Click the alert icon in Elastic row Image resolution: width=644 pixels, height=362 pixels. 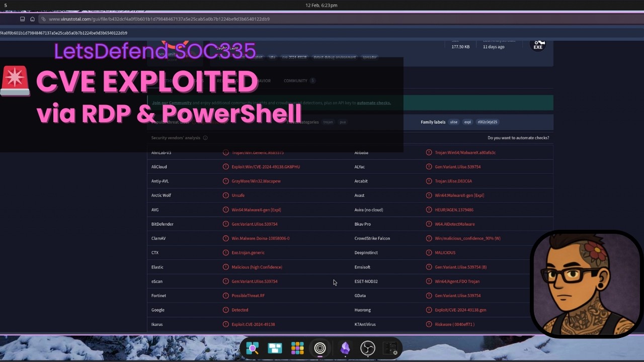point(226,267)
